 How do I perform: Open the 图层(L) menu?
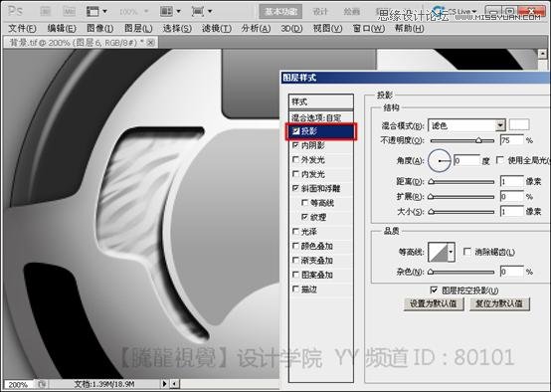138,29
